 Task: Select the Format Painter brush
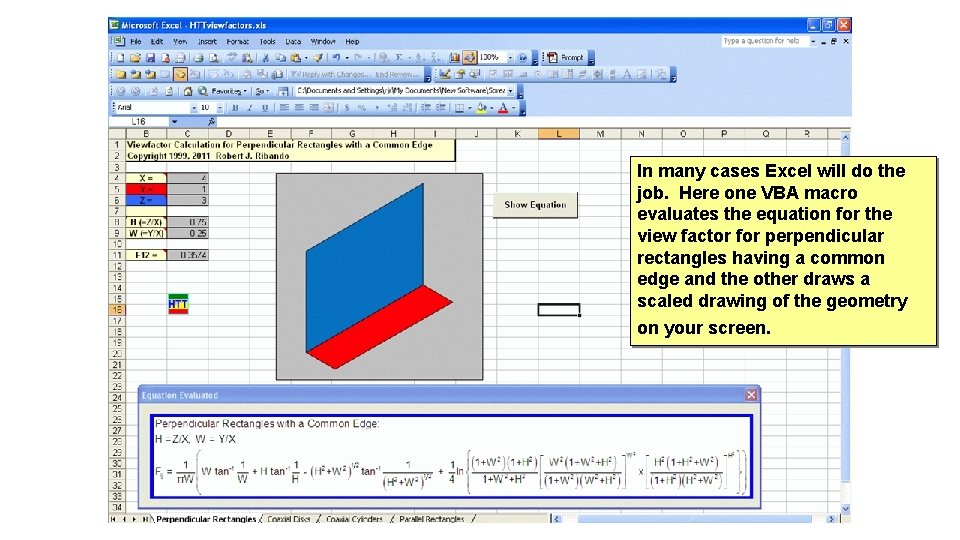[x=318, y=58]
